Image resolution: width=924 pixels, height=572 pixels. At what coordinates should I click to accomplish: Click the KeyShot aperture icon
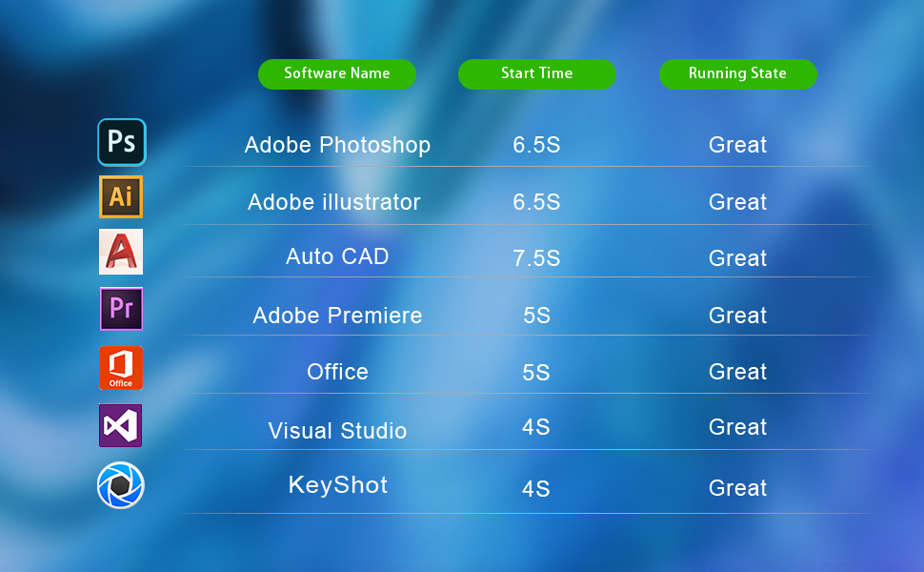click(x=121, y=485)
